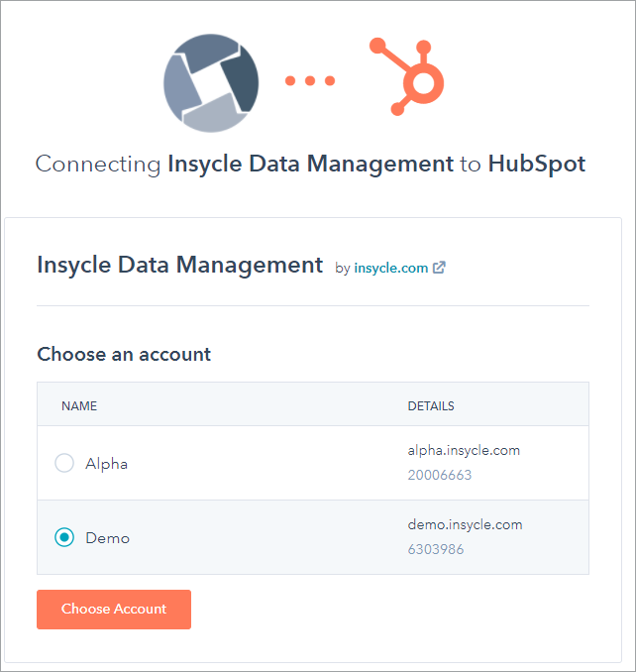Select the Alpha account radio button
Screen dimensions: 636x672
point(64,463)
